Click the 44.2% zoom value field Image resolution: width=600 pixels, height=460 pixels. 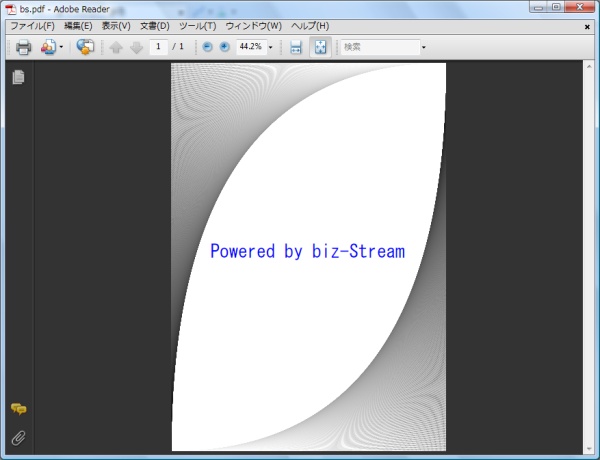pos(251,47)
